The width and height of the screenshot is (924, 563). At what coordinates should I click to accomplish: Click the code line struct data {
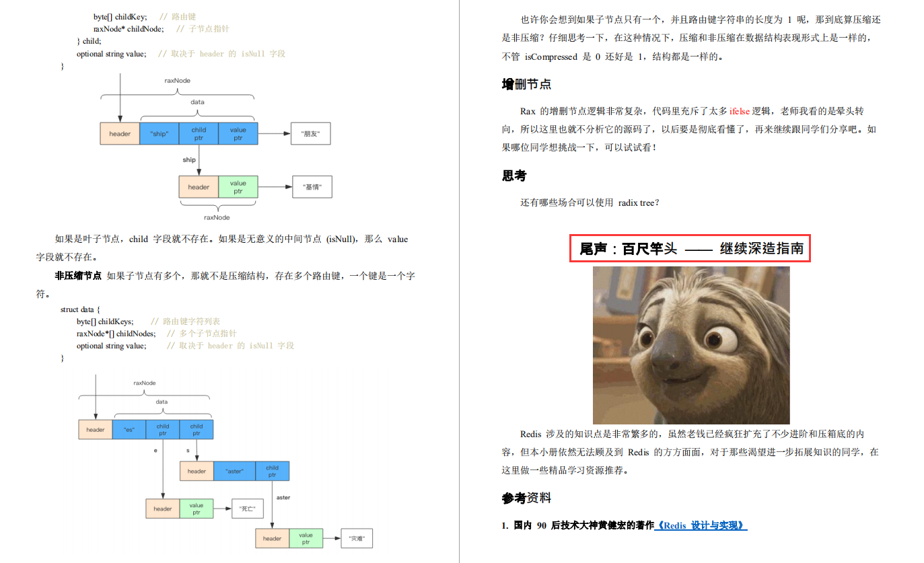tap(80, 309)
